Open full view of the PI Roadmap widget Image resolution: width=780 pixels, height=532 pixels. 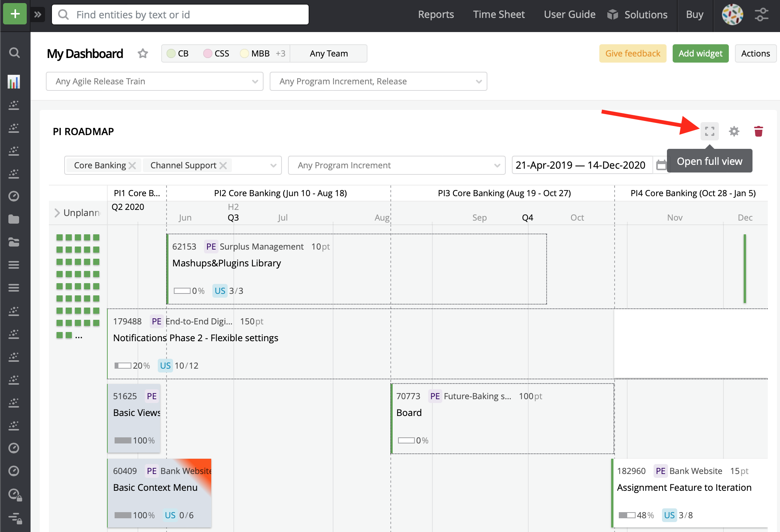(709, 131)
